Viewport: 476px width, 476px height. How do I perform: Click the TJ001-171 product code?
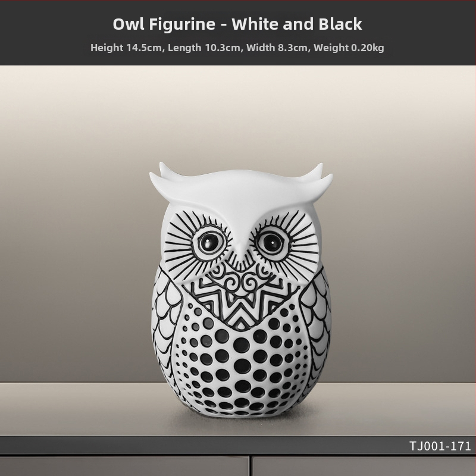(440, 446)
